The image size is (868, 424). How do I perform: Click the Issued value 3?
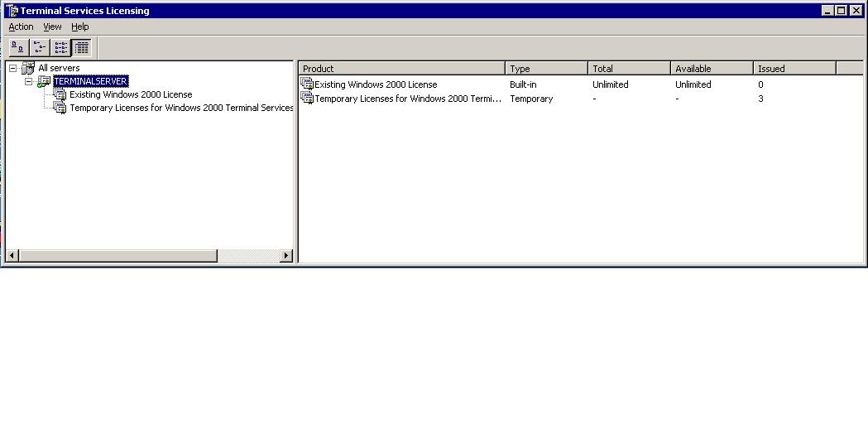point(760,99)
